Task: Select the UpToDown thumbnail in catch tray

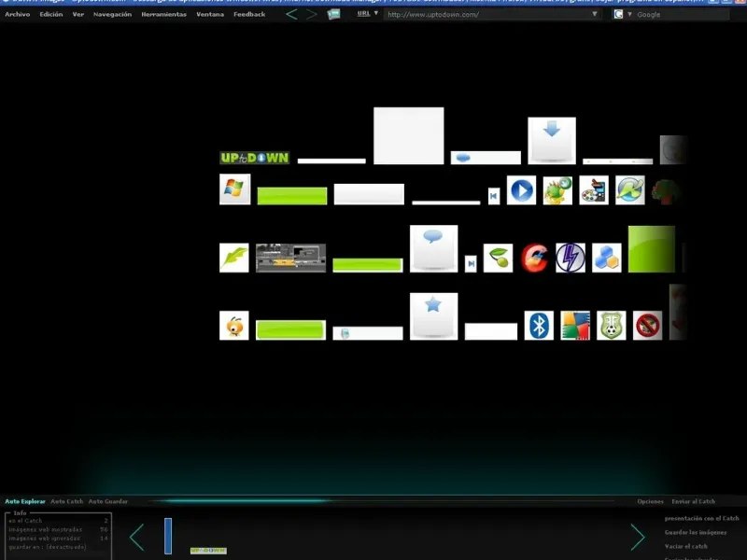Action: click(x=208, y=551)
